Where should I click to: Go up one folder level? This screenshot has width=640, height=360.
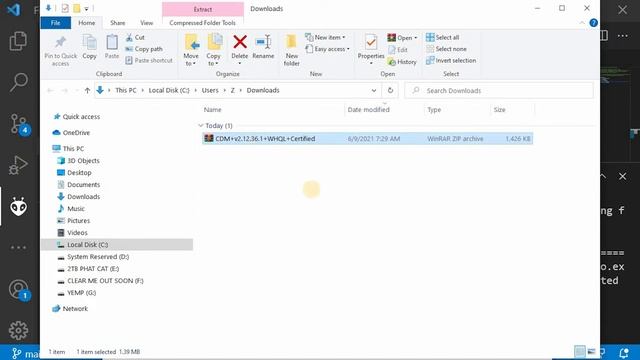click(87, 91)
